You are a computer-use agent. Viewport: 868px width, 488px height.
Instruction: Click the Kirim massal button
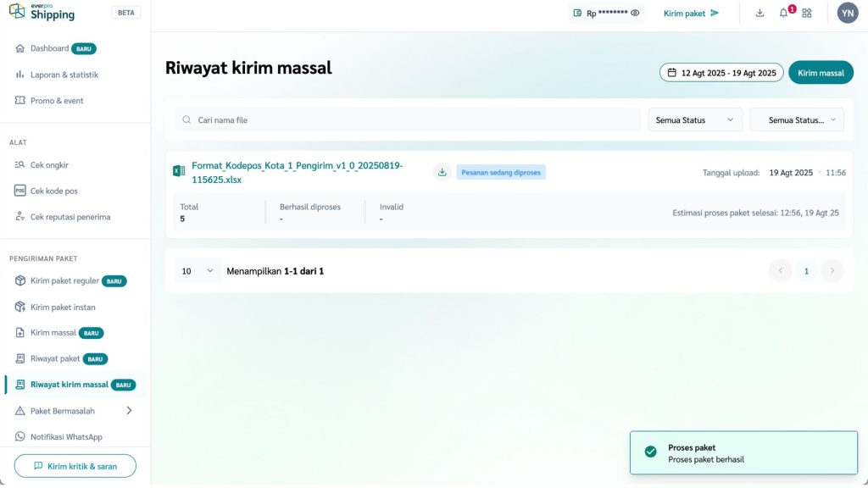[x=820, y=73]
